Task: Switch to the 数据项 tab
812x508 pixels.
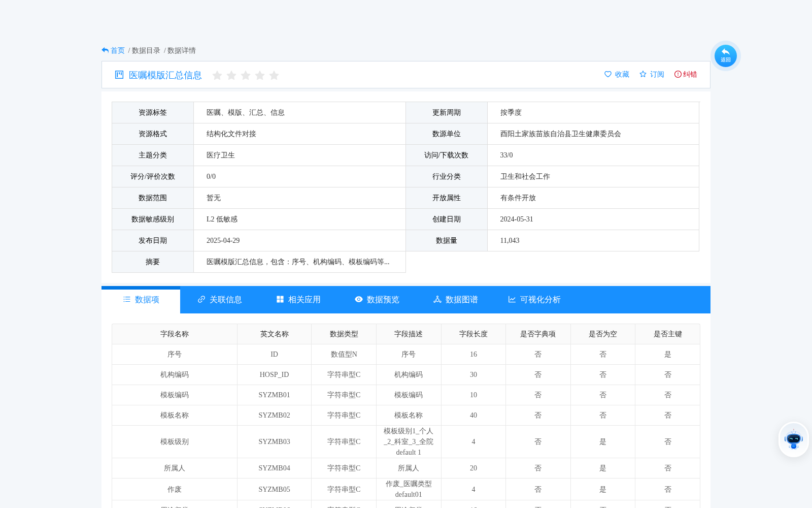Action: point(141,300)
